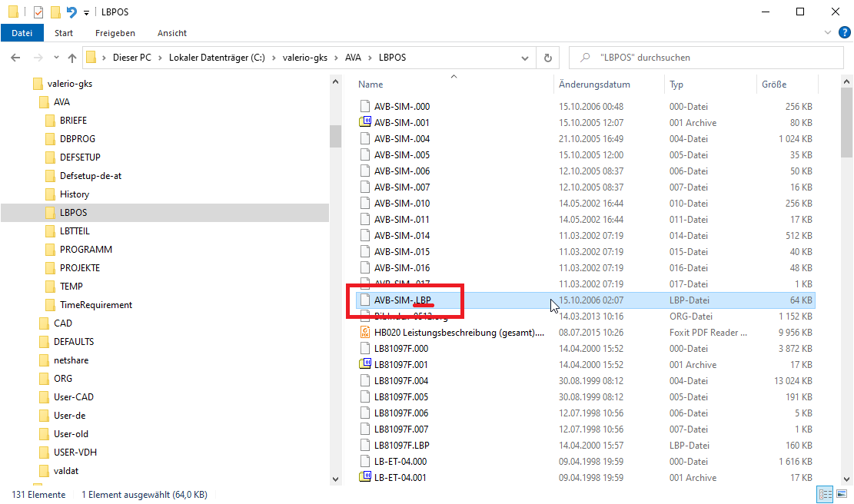The height and width of the screenshot is (504, 854).
Task: Switch to large icons view
Action: pyautogui.click(x=842, y=495)
